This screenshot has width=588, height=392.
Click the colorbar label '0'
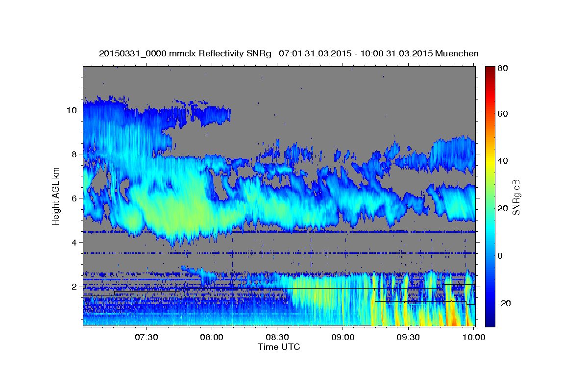click(x=500, y=256)
